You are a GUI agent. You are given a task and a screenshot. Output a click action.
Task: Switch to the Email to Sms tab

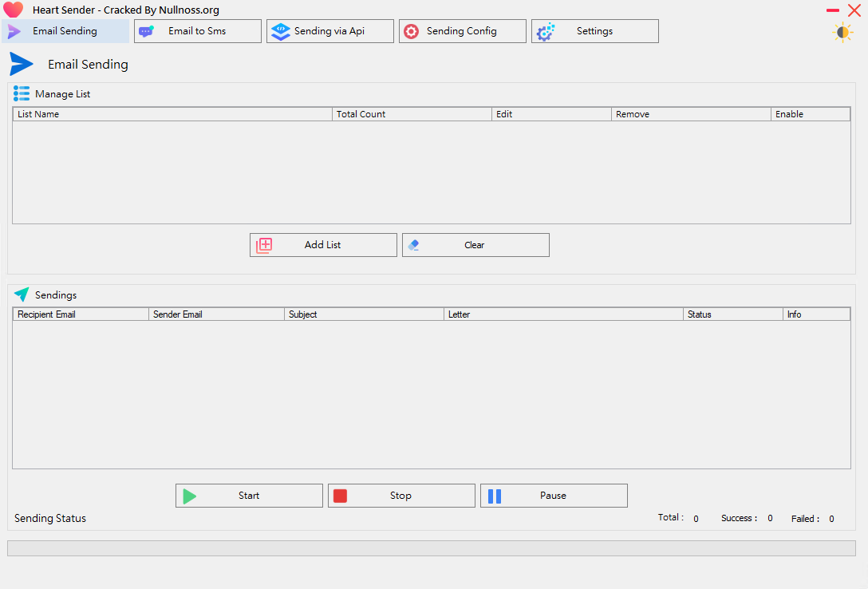pyautogui.click(x=197, y=31)
